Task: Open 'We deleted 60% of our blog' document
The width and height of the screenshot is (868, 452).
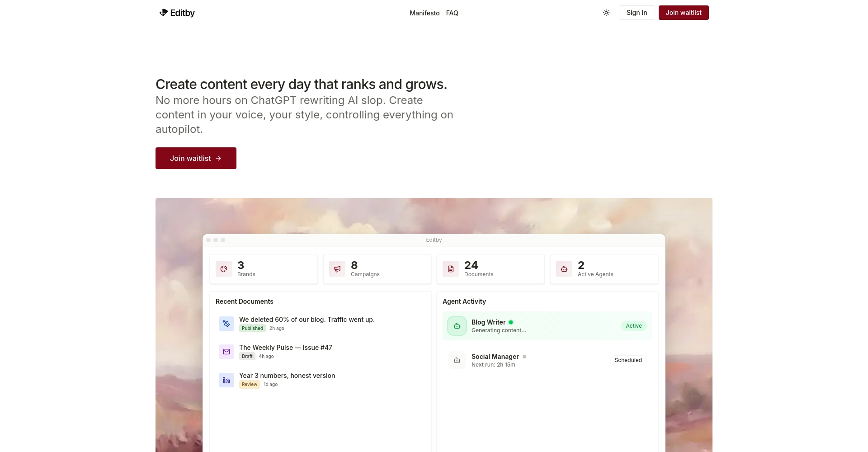Action: pos(307,320)
